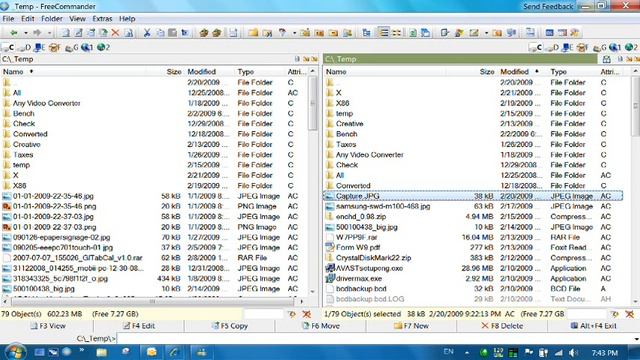
Task: Select AVASTsetupeng.exe in right panel
Action: pos(473,268)
